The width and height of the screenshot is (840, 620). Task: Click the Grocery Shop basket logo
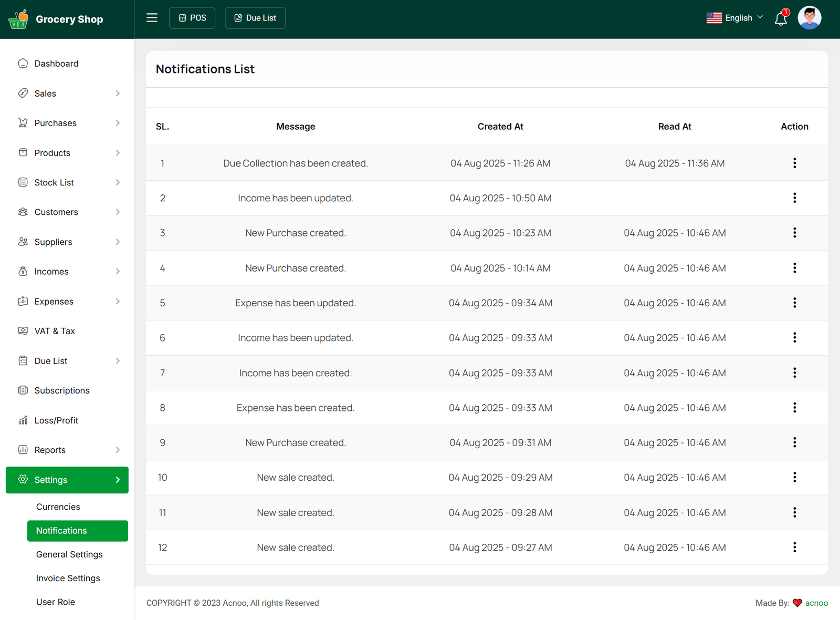click(x=18, y=19)
